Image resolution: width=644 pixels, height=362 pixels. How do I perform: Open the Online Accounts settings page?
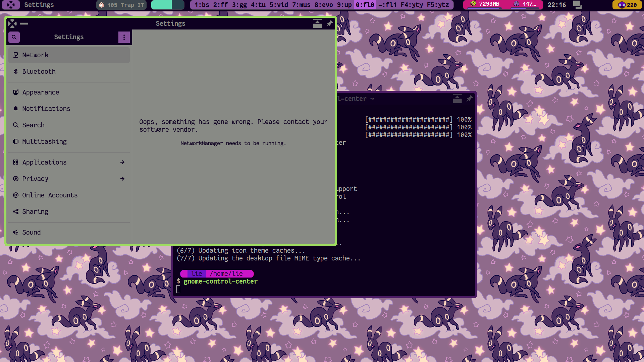point(50,195)
